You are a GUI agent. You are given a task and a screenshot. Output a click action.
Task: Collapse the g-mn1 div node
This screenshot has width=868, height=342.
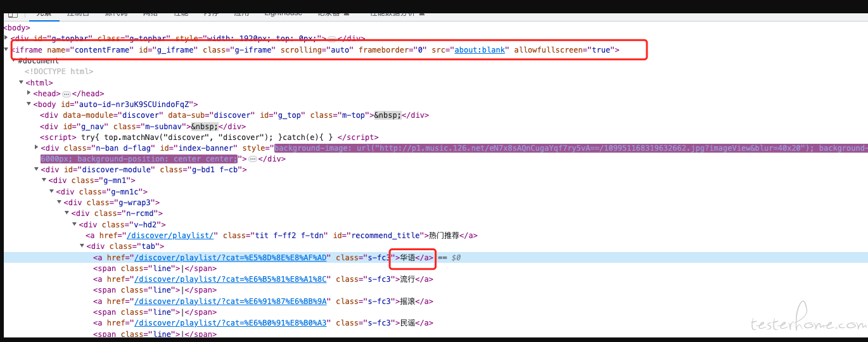[x=44, y=180]
